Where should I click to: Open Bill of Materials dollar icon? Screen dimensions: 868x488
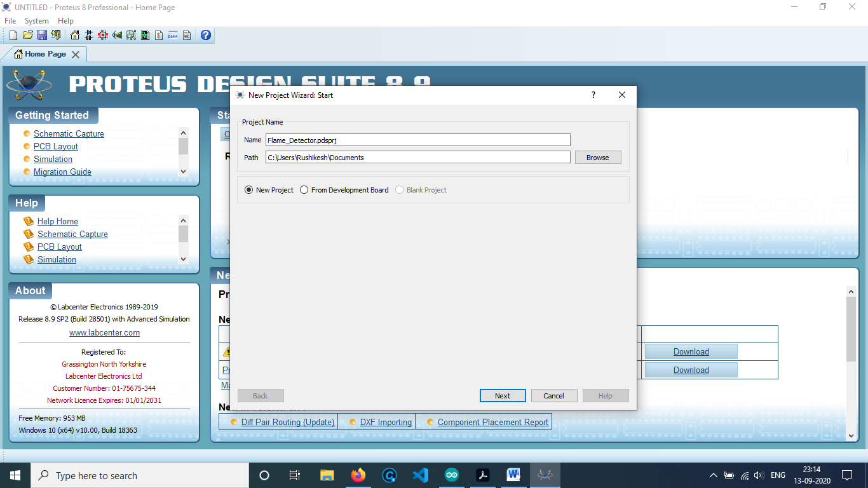(x=159, y=35)
